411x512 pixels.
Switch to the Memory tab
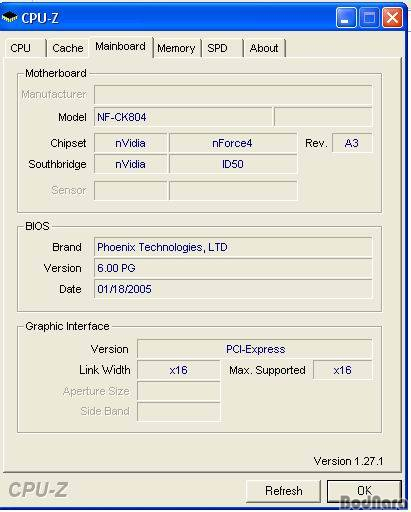pos(176,48)
